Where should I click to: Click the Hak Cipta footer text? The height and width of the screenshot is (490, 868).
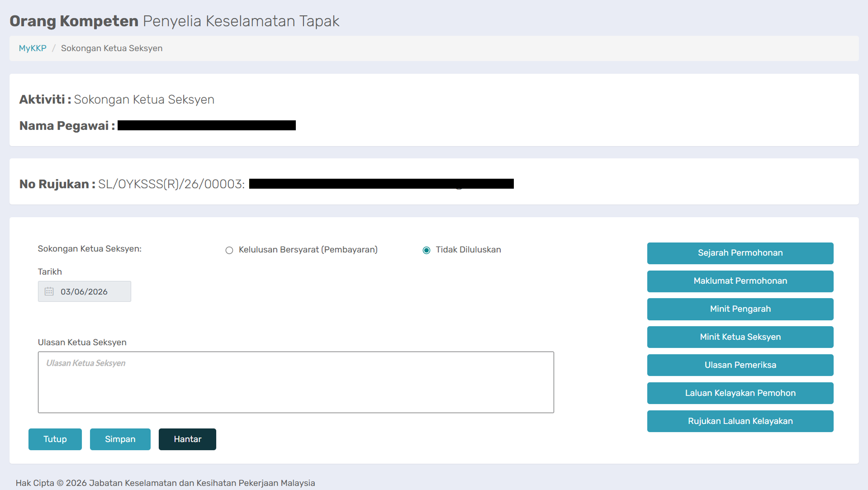(165, 483)
